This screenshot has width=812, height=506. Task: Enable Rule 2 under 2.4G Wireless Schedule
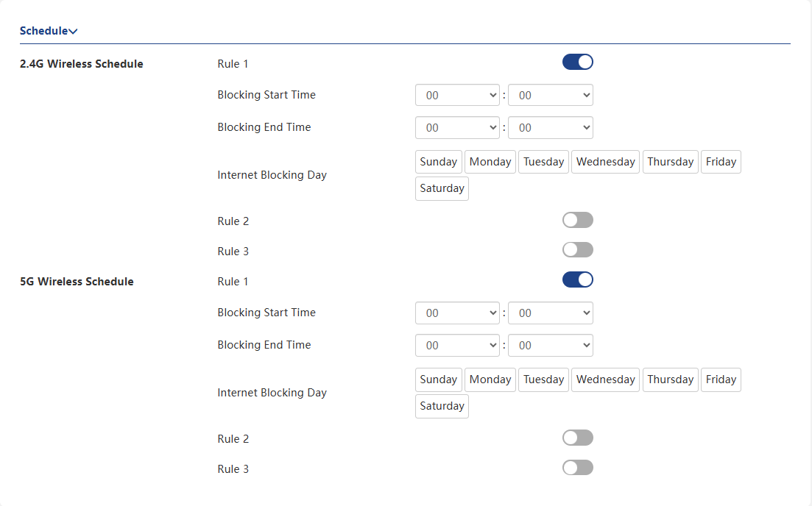point(577,220)
